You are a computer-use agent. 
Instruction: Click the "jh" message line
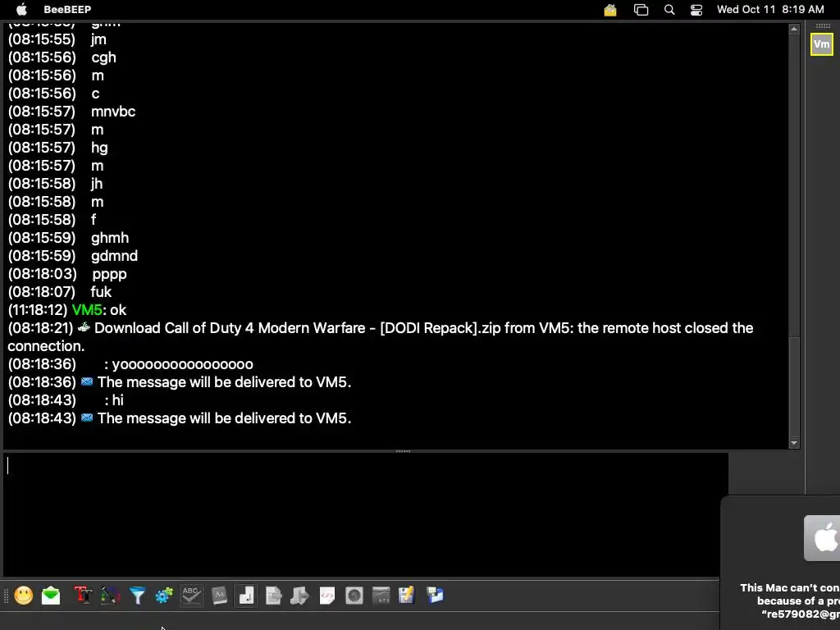(97, 183)
